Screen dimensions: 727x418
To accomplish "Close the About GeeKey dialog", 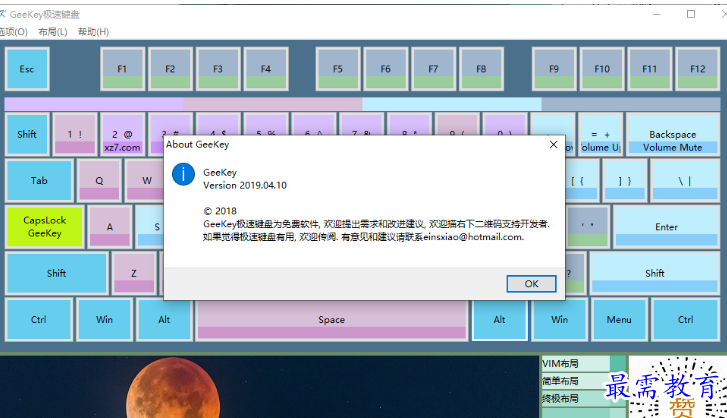I will click(553, 145).
